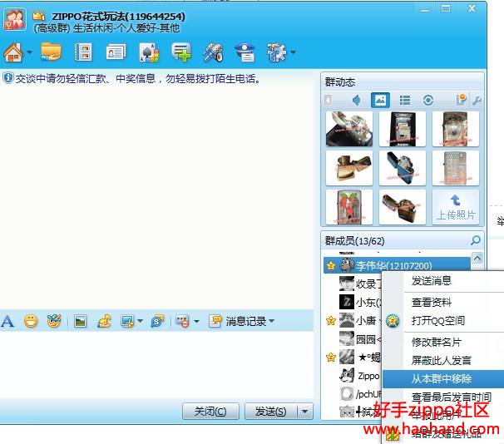504x444 pixels.
Task: Choose 修改群名片 from the context menu
Action: coord(436,343)
